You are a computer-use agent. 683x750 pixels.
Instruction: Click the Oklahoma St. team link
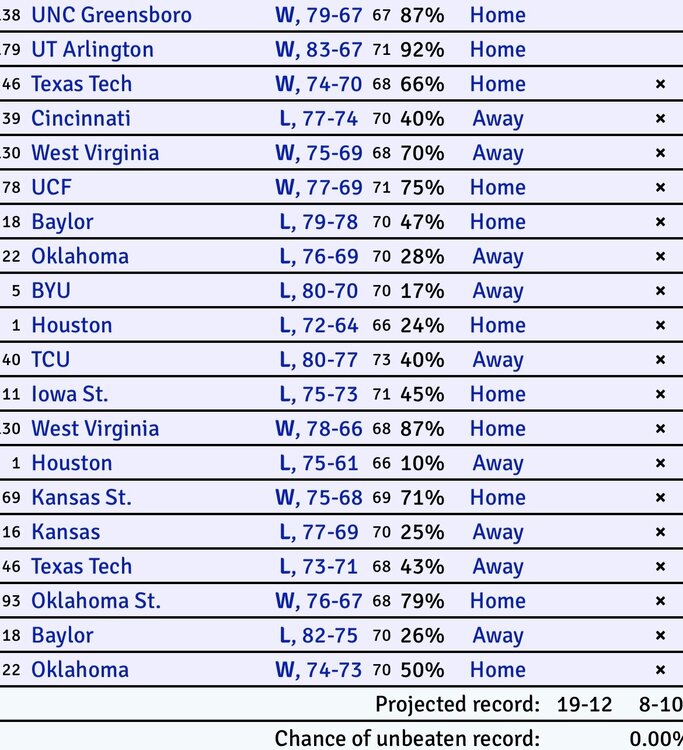pyautogui.click(x=96, y=601)
